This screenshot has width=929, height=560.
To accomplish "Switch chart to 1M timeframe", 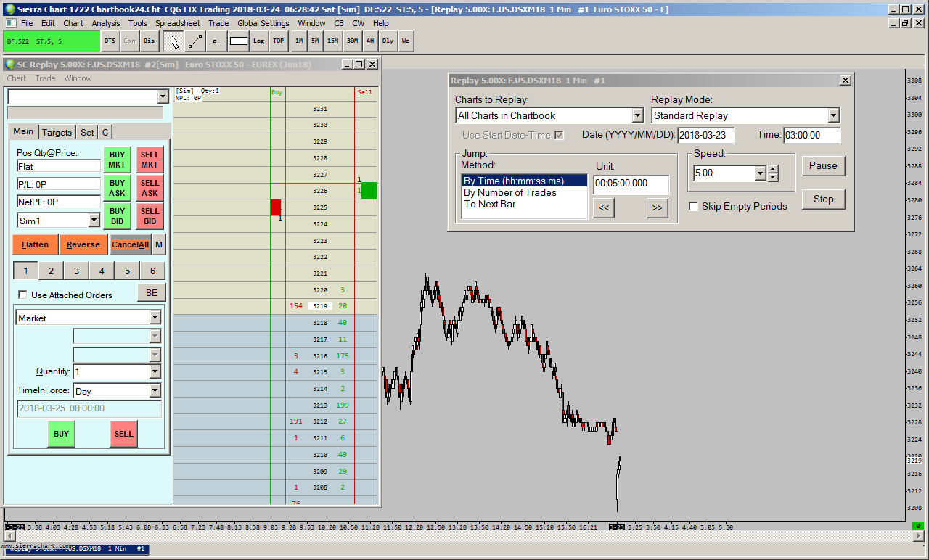I will click(298, 41).
